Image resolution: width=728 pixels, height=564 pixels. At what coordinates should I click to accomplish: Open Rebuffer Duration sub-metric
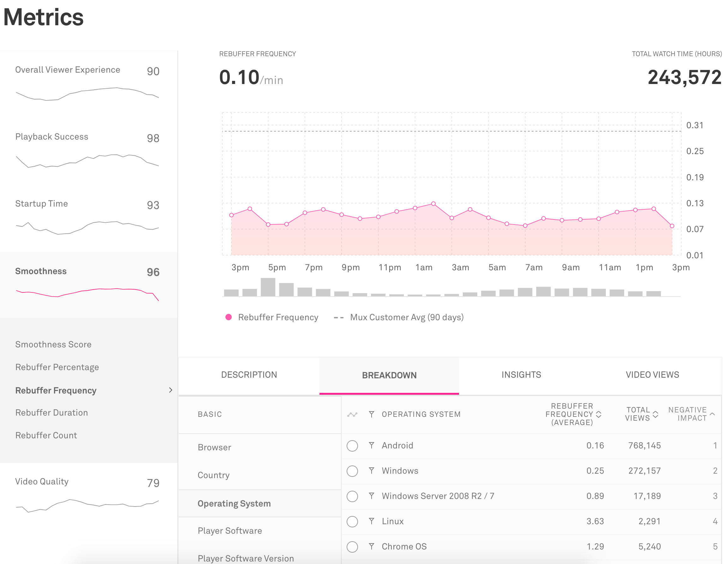[x=52, y=413]
